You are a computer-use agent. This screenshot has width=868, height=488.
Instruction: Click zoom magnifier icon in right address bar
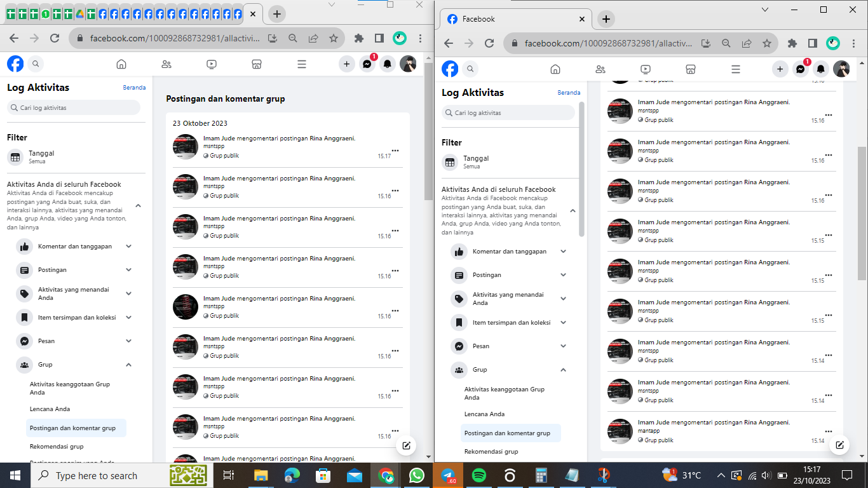tap(726, 43)
